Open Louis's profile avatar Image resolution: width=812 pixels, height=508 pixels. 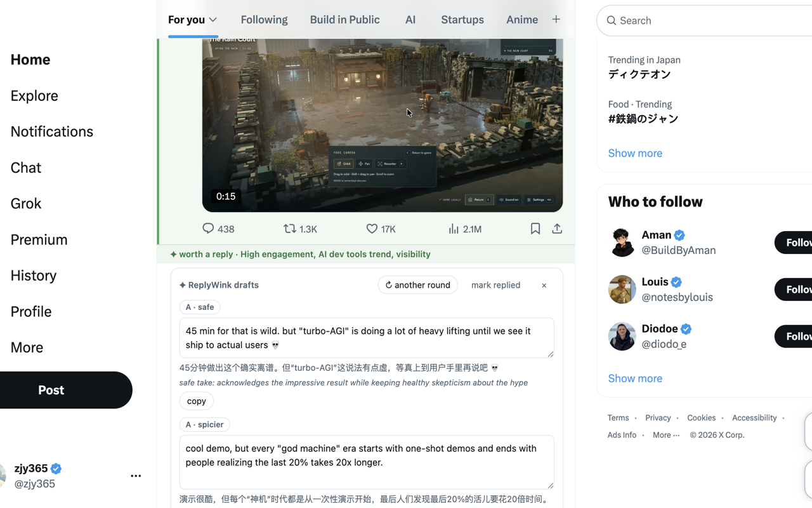coord(622,290)
